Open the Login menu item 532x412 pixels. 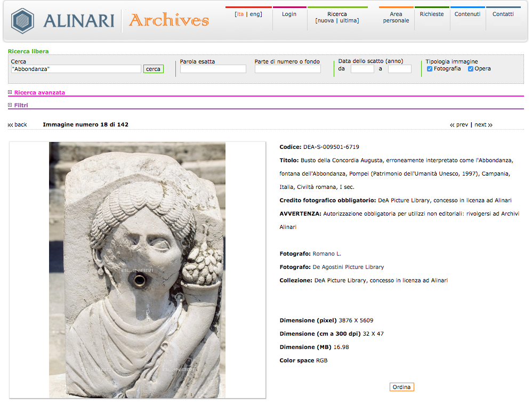point(289,14)
